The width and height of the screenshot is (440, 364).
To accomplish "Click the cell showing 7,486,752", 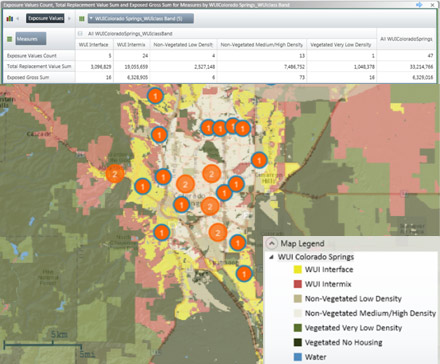I will [262, 67].
